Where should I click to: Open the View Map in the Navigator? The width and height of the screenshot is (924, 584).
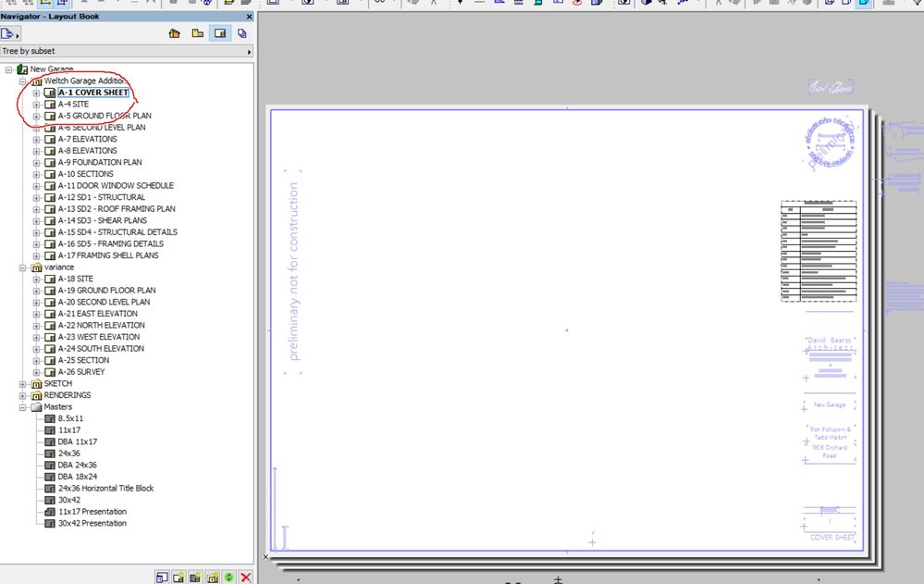point(196,33)
